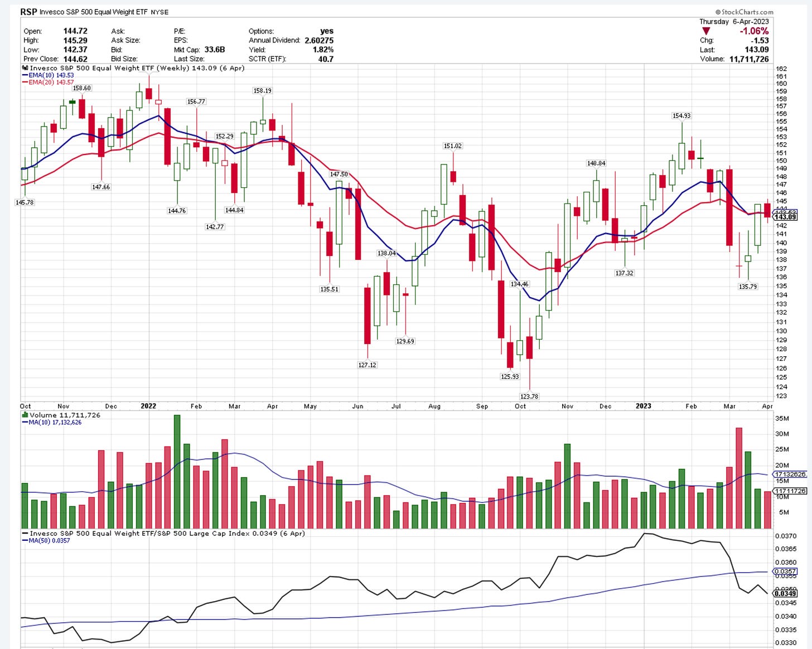
Task: Click the 11711726 tag on volume axis
Action: (x=790, y=491)
